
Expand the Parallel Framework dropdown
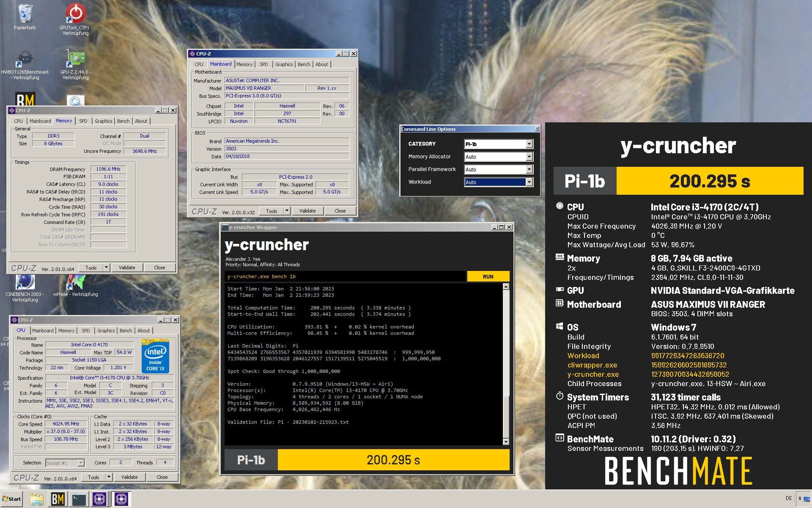529,170
